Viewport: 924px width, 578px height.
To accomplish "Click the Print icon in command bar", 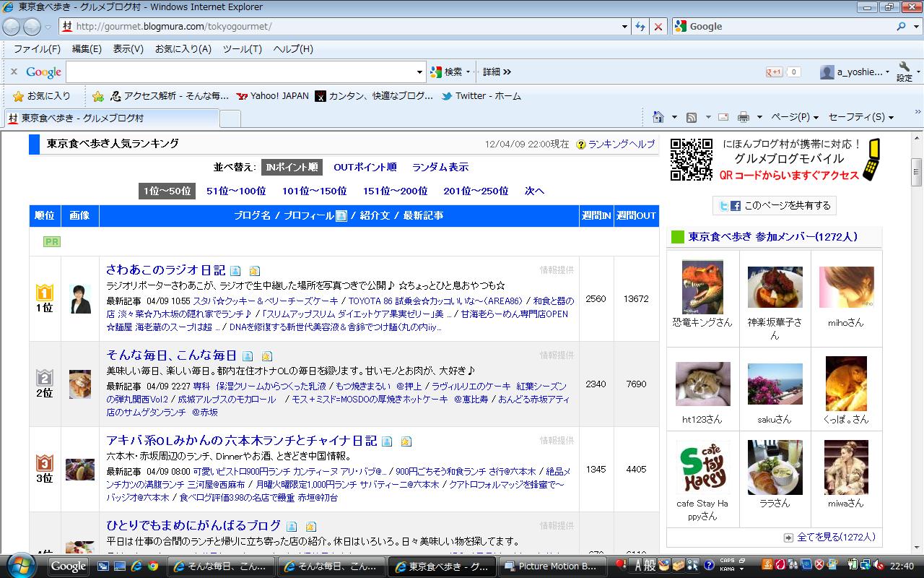I will click(x=744, y=117).
